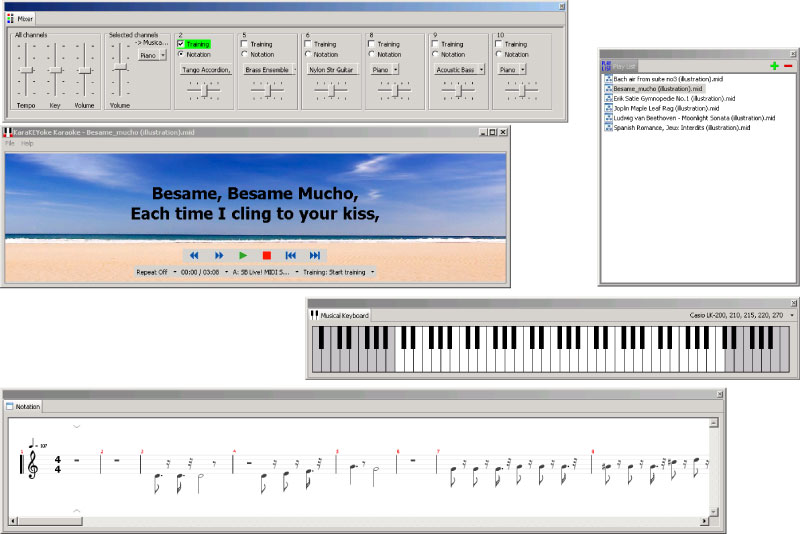The image size is (800, 534).
Task: Select the Musical Keyboard tab
Action: (340, 315)
